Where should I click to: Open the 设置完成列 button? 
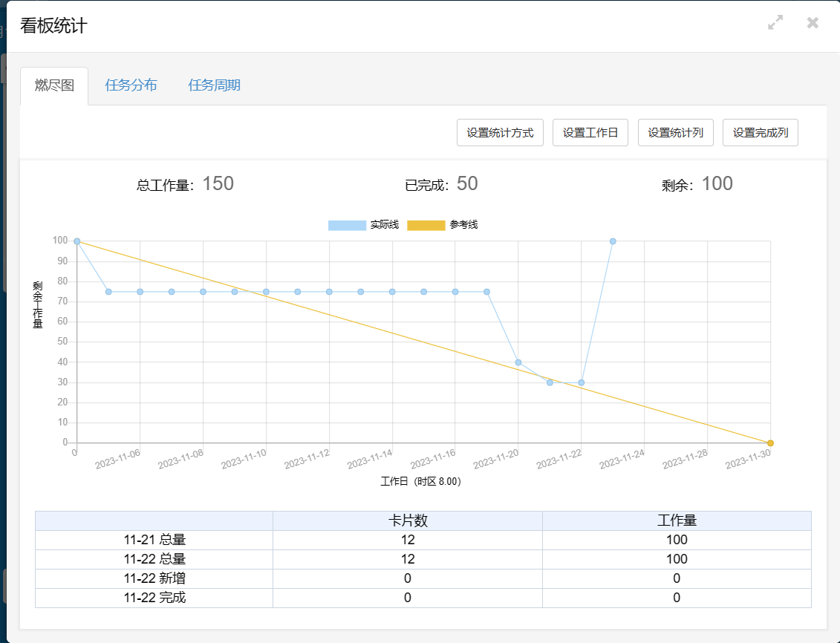761,132
